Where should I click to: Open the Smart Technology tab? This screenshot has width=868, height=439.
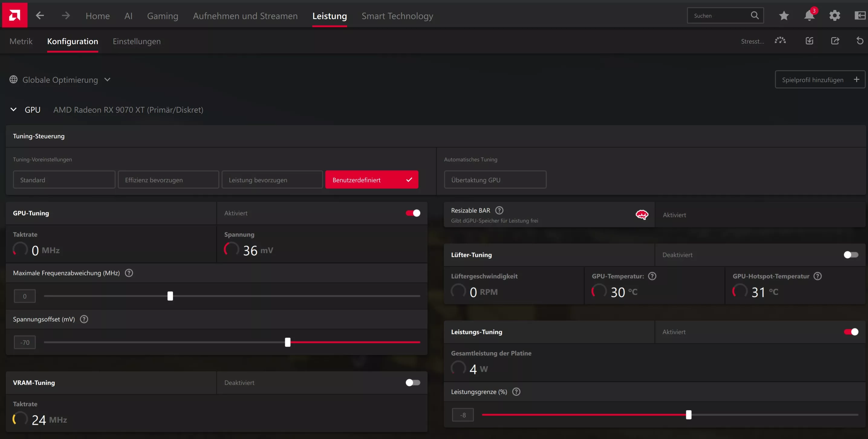[x=397, y=16]
